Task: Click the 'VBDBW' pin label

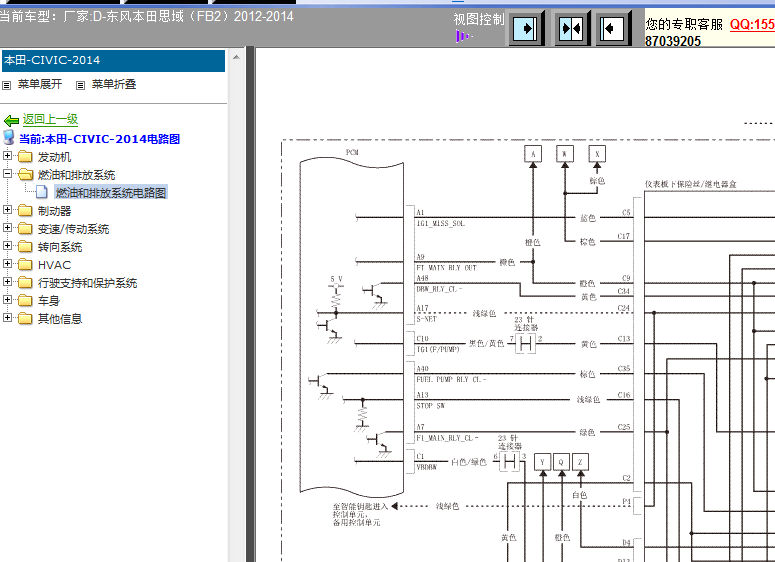Action: (427, 467)
